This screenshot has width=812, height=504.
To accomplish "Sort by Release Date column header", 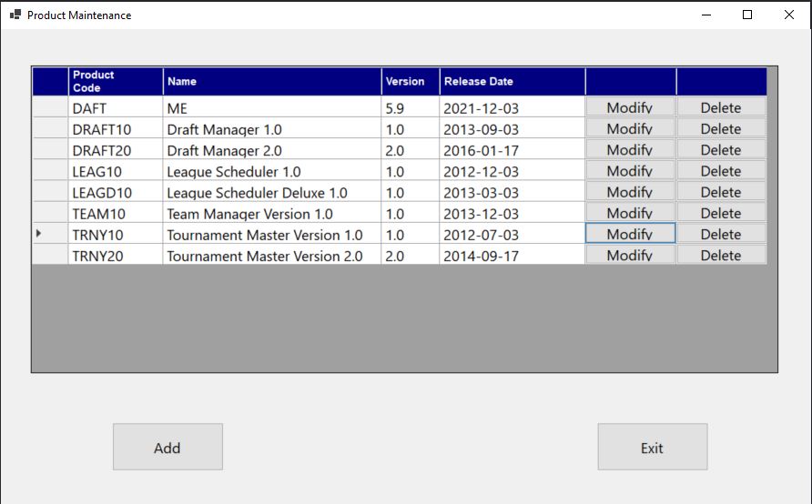I will pos(511,81).
